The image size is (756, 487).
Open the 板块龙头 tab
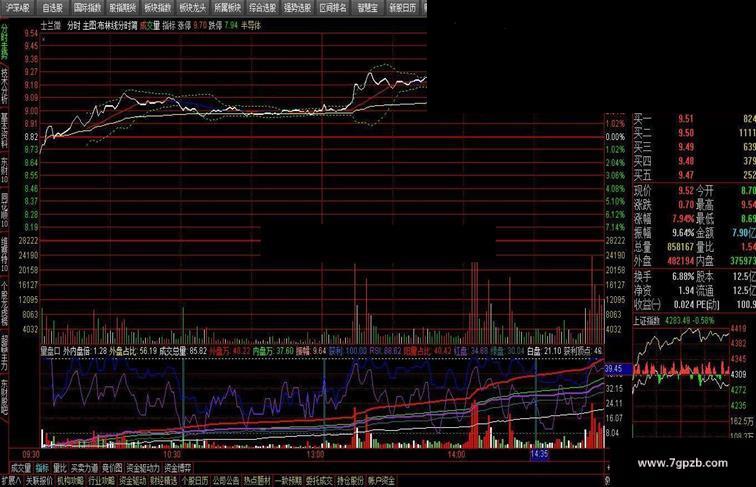[x=192, y=8]
